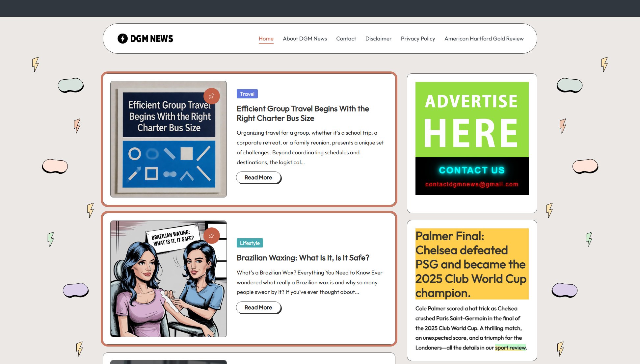
Task: Click the DGM News lightning bolt logo icon
Action: point(122,39)
